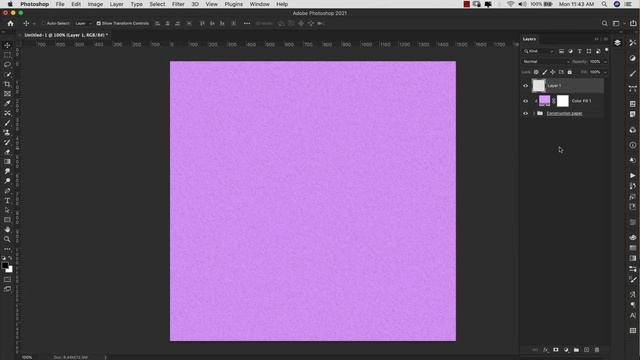Open the collapsed Layers panel dock icon
The height and width of the screenshot is (360, 640).
pyautogui.click(x=617, y=43)
